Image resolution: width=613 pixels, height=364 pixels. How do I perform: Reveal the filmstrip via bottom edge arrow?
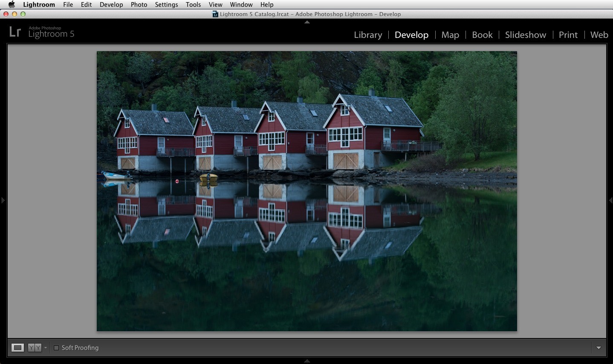(307, 361)
